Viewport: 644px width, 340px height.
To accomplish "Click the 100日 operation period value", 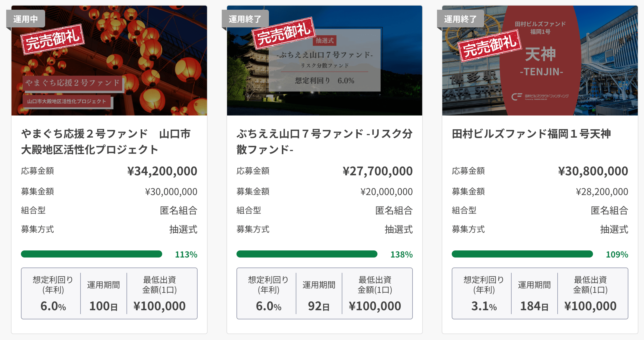I will (103, 306).
